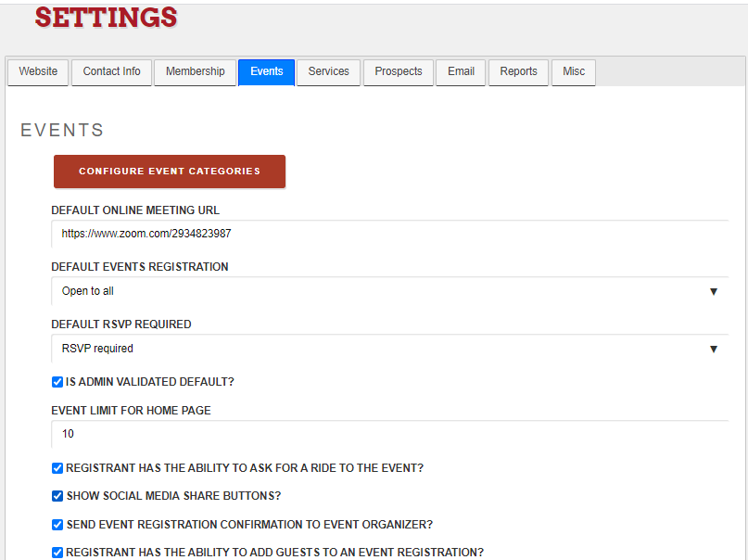
Task: Switch to the Contact Info tab
Action: pyautogui.click(x=111, y=72)
